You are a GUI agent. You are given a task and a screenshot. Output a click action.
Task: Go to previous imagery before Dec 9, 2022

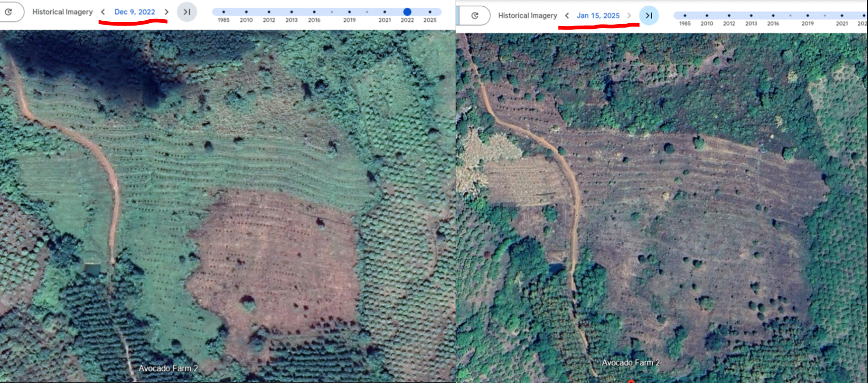coord(103,12)
